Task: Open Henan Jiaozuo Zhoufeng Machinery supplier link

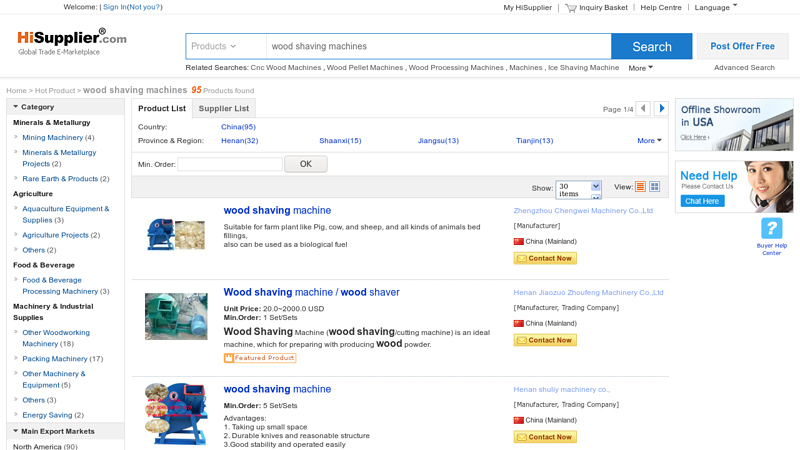Action: click(588, 293)
